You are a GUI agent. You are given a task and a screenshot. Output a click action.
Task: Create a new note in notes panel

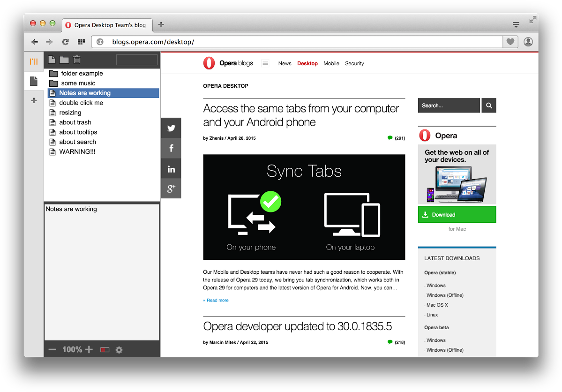(52, 60)
